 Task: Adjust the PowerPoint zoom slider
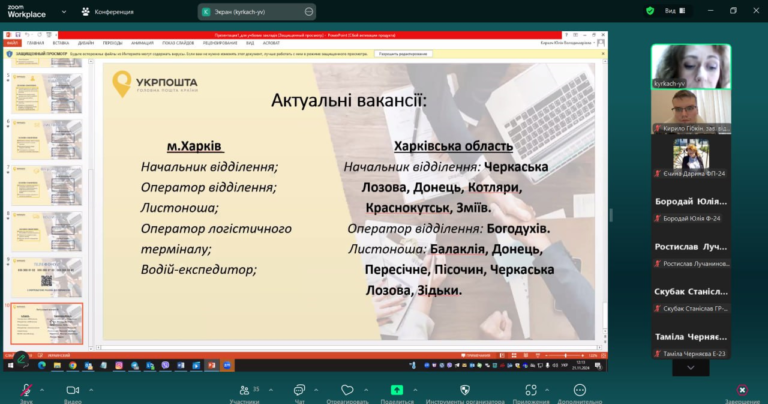(565, 356)
